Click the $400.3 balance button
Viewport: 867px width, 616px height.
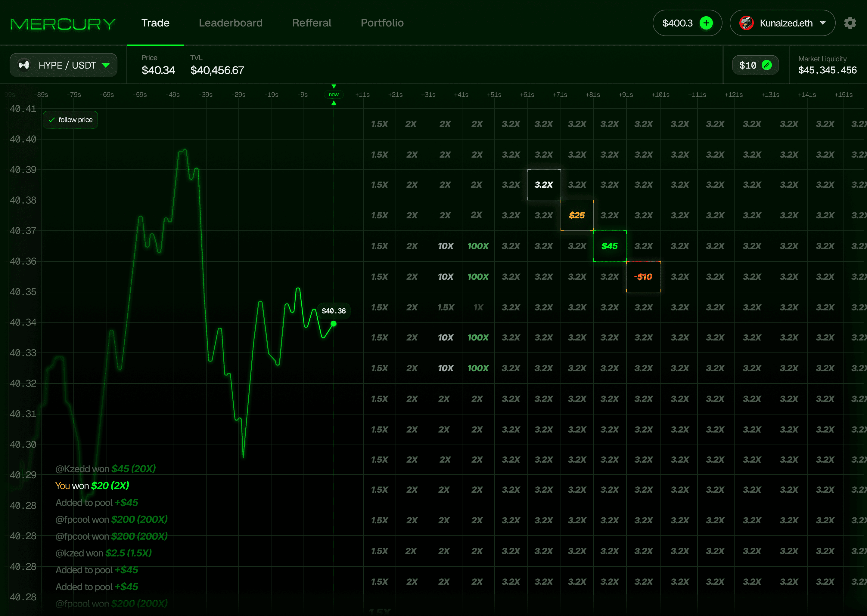click(x=677, y=23)
